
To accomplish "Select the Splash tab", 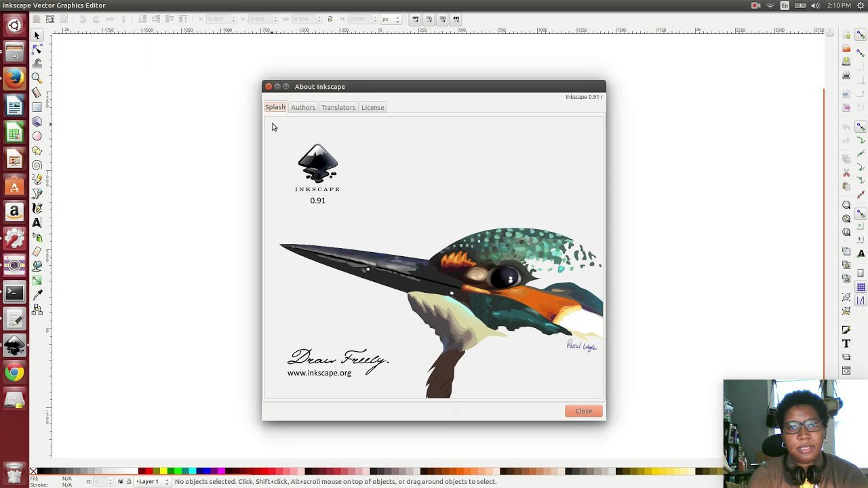I will point(275,107).
